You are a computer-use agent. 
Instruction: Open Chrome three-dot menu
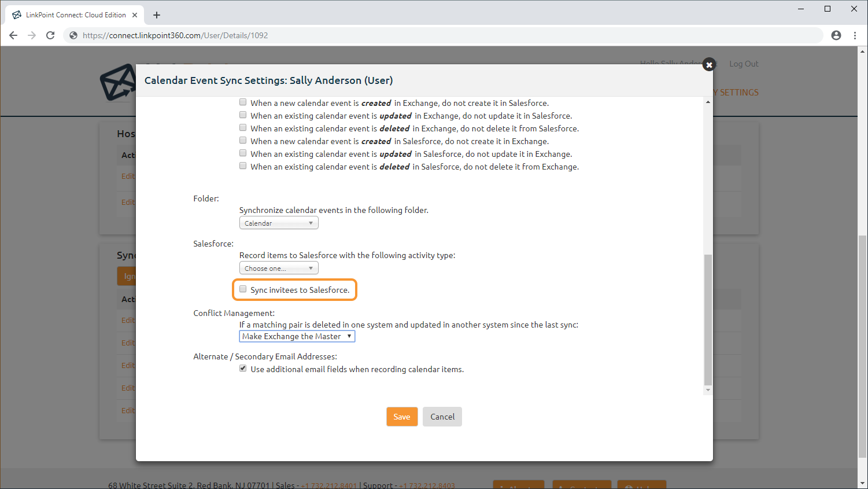tap(855, 35)
